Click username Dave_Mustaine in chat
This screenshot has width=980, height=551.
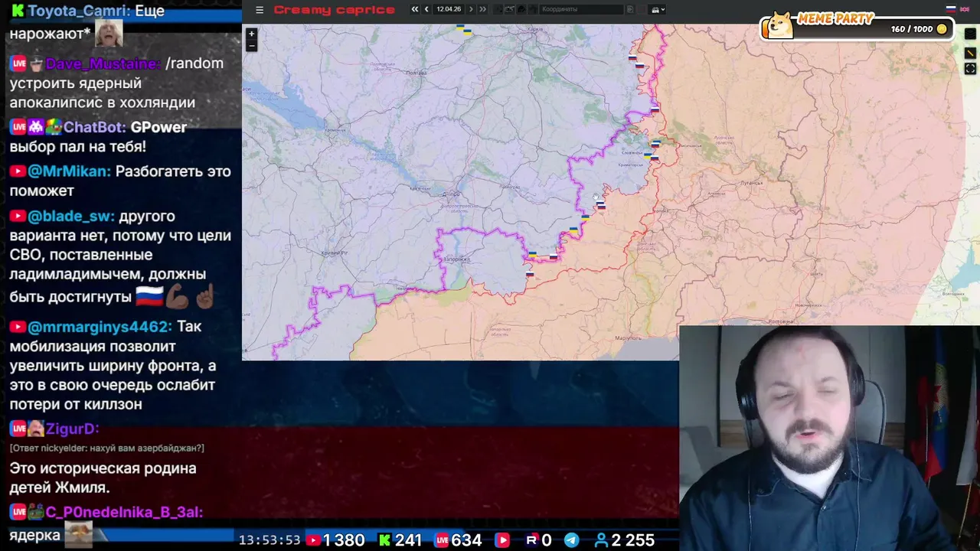pyautogui.click(x=103, y=64)
